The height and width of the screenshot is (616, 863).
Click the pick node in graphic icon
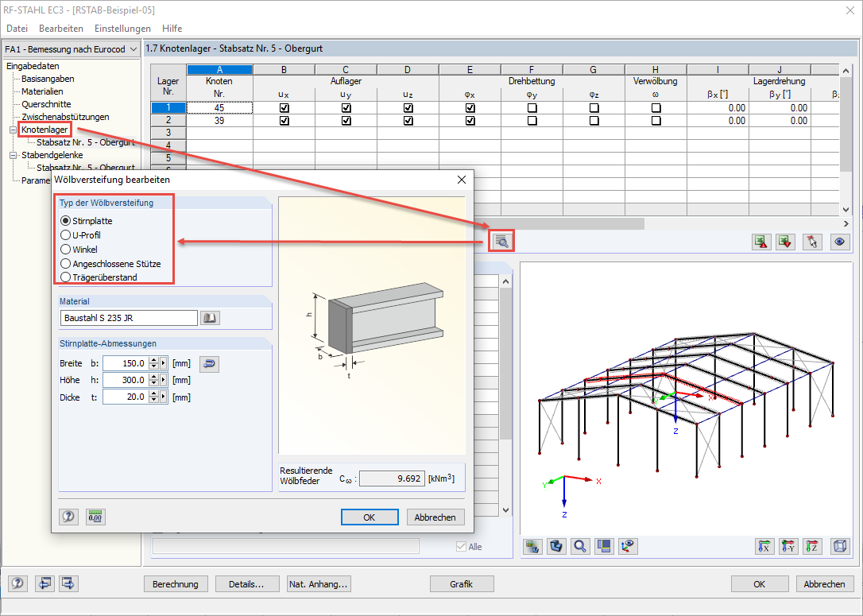[812, 242]
